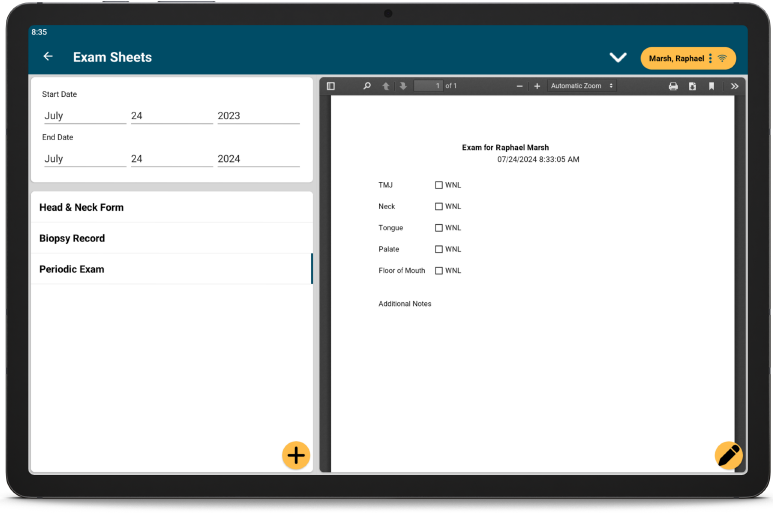Open find in document search

pyautogui.click(x=367, y=86)
